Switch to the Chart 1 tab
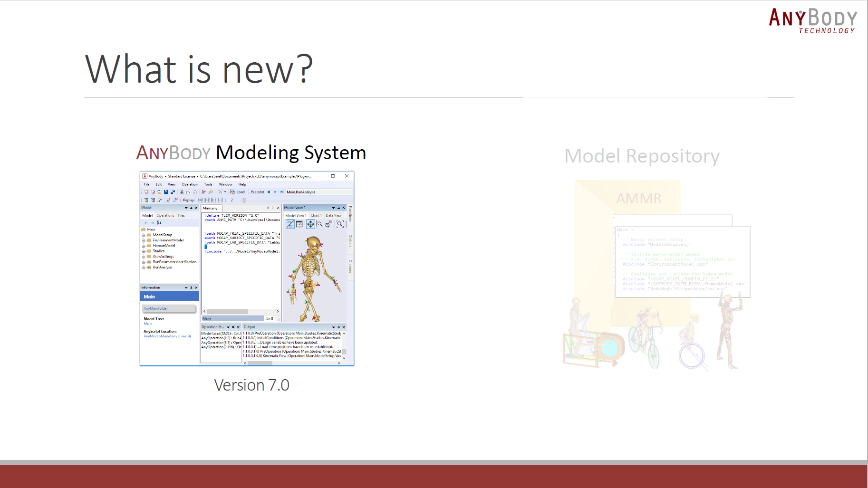The width and height of the screenshot is (868, 488). pyautogui.click(x=316, y=215)
